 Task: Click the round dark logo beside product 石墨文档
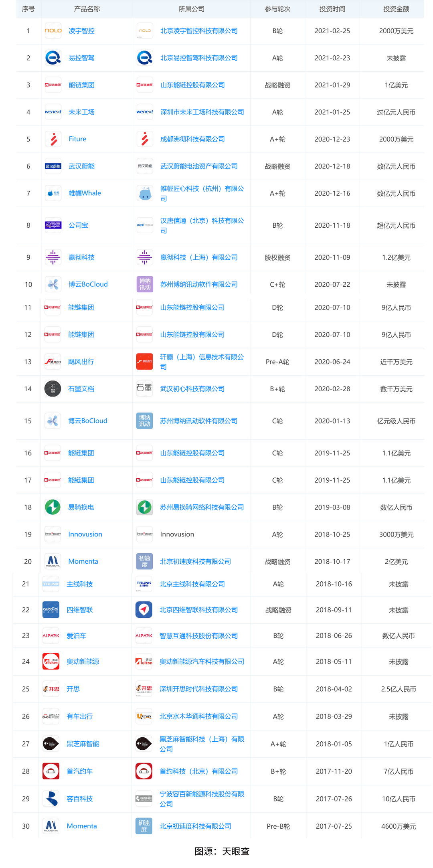click(53, 388)
